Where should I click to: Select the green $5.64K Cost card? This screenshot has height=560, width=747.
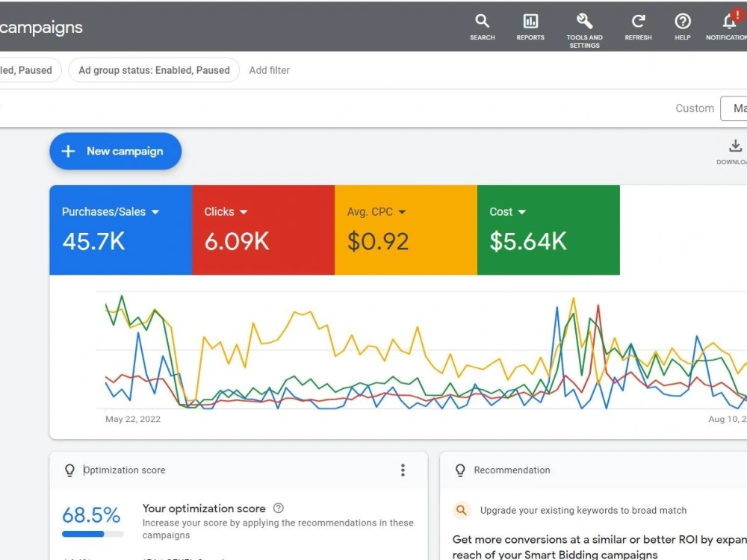click(548, 230)
